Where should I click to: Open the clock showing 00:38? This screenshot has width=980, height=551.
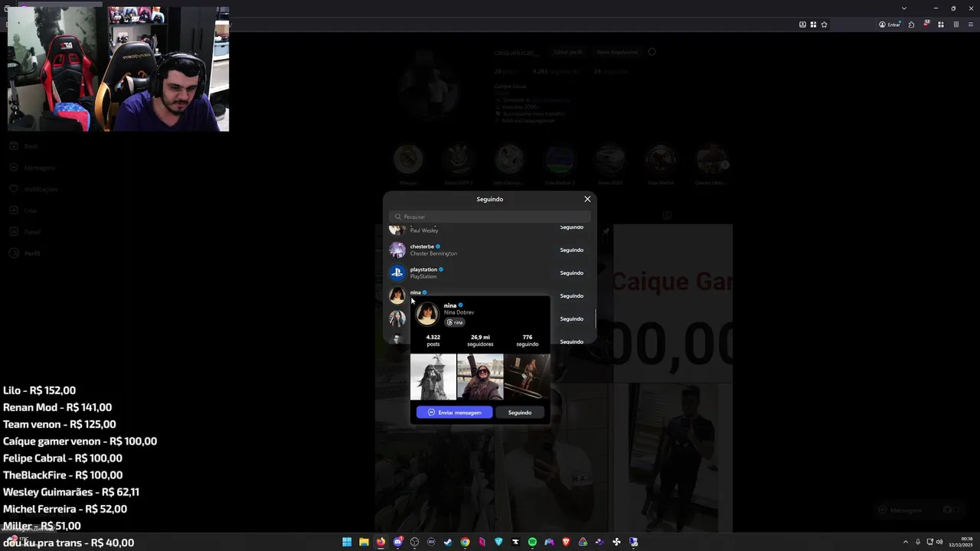tap(962, 542)
